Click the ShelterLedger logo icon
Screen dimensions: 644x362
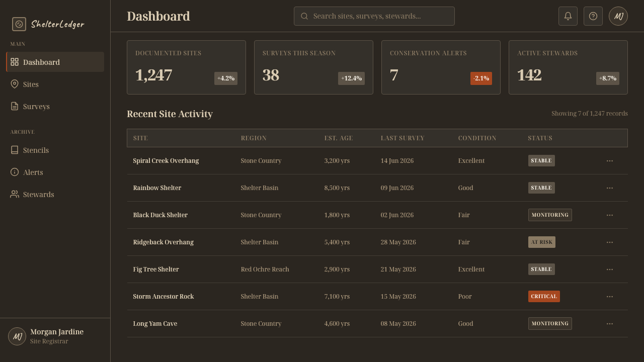coord(19,24)
